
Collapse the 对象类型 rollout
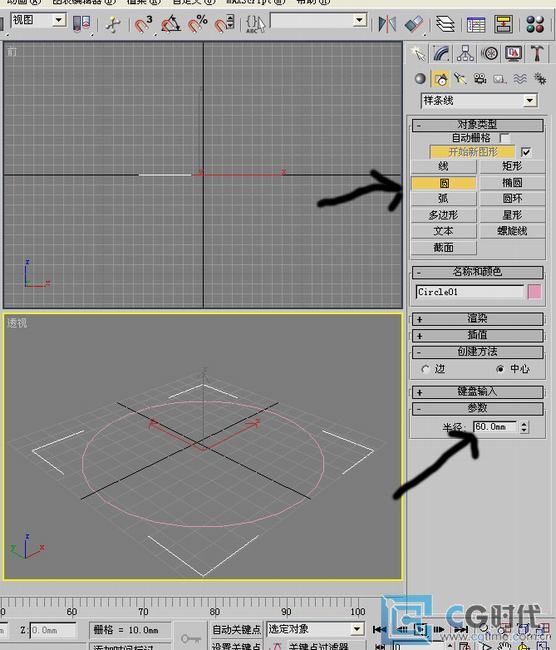pyautogui.click(x=478, y=125)
